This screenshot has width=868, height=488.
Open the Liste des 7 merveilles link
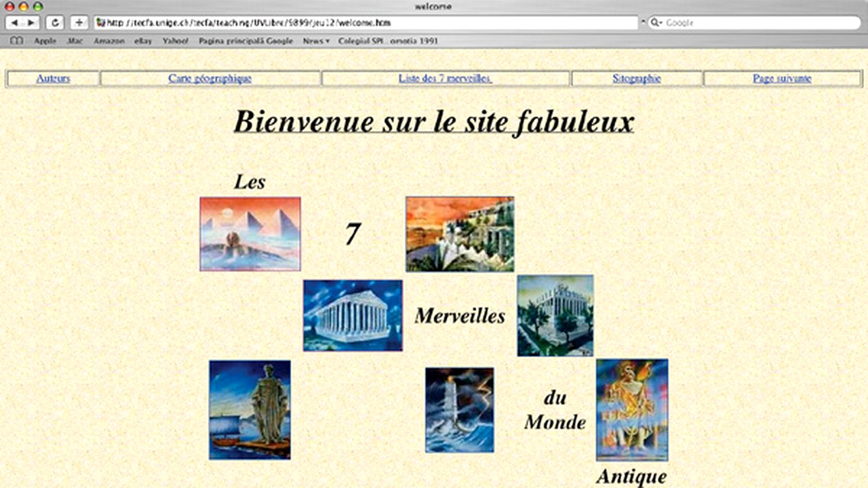point(446,79)
